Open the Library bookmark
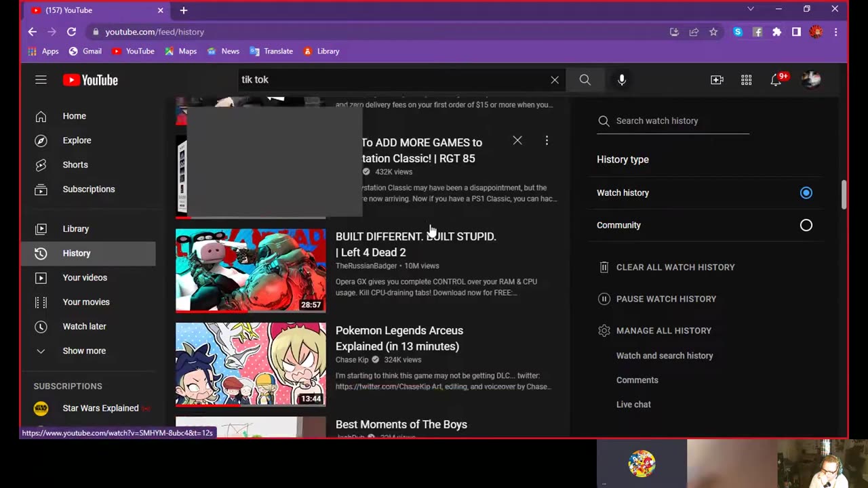The image size is (868, 488). [x=321, y=52]
